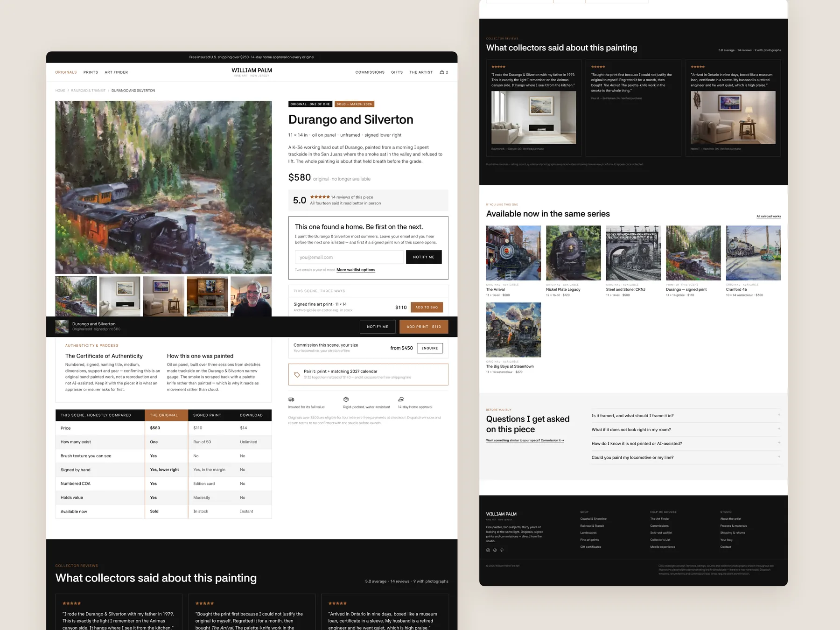Screen dimensions: 840x630
Task: Open the Originals nav item
Action: pyautogui.click(x=66, y=72)
